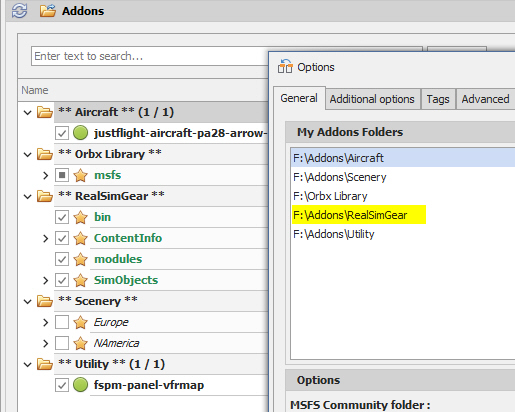The image size is (515, 412).
Task: Switch to the General tab
Action: (x=299, y=98)
